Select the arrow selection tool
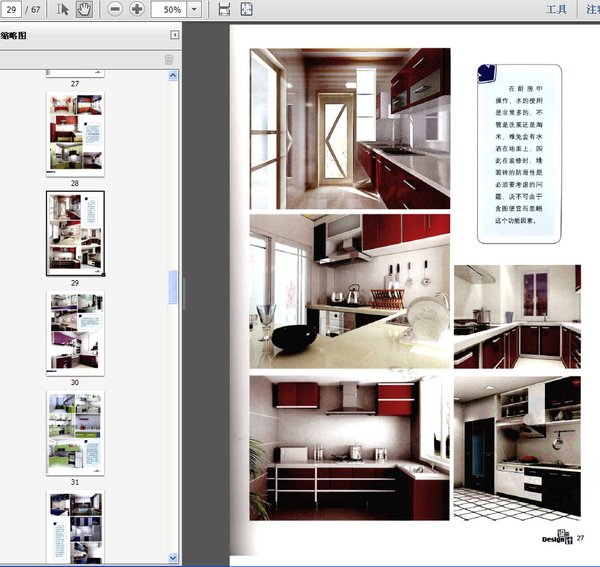 point(62,9)
